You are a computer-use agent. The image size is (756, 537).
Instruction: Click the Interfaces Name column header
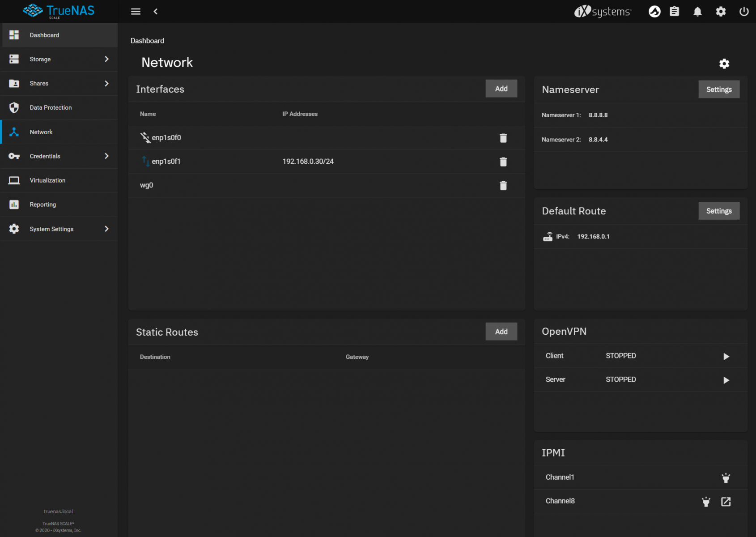point(148,114)
